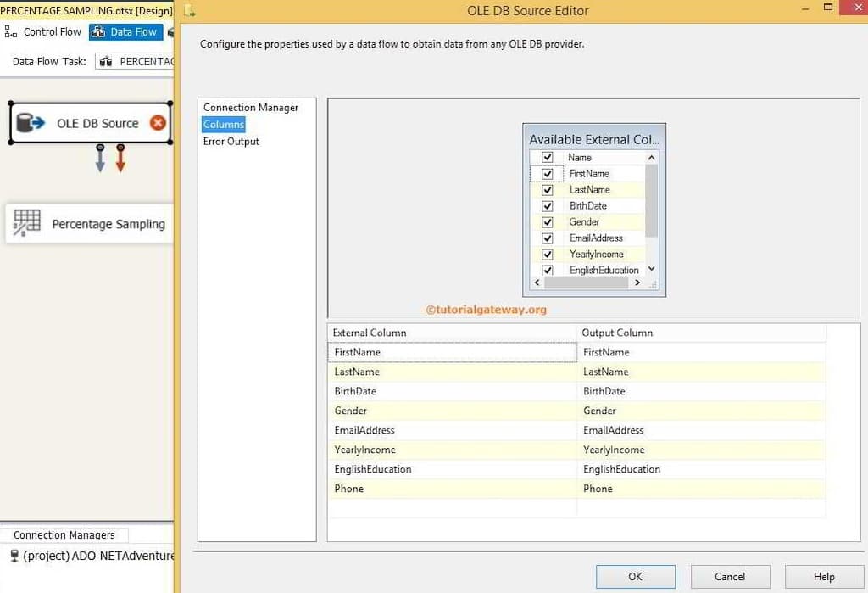Uncheck the Gender column checkbox
Screen dimensions: 868x593
click(x=548, y=222)
